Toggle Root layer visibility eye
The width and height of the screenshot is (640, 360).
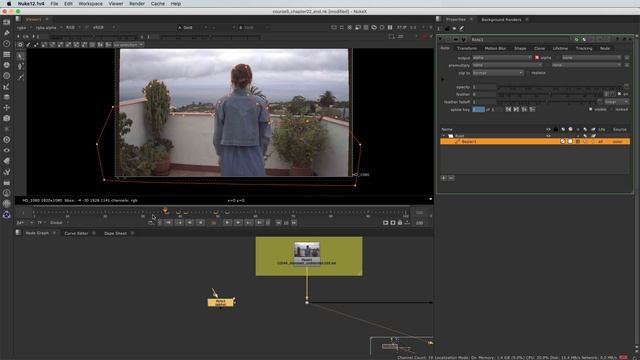pyautogui.click(x=548, y=136)
